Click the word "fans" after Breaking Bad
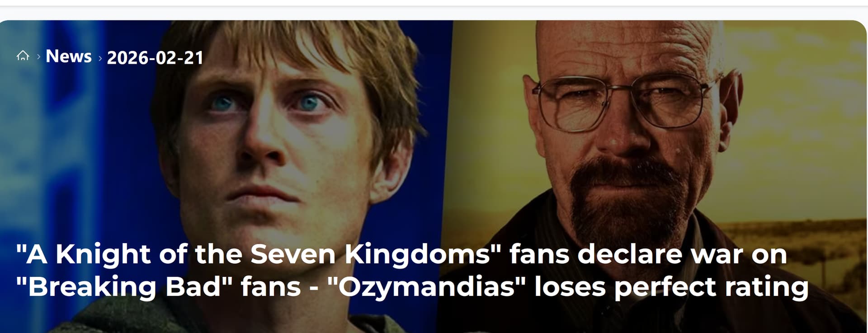Screen dimensions: 868x333 tap(271, 286)
